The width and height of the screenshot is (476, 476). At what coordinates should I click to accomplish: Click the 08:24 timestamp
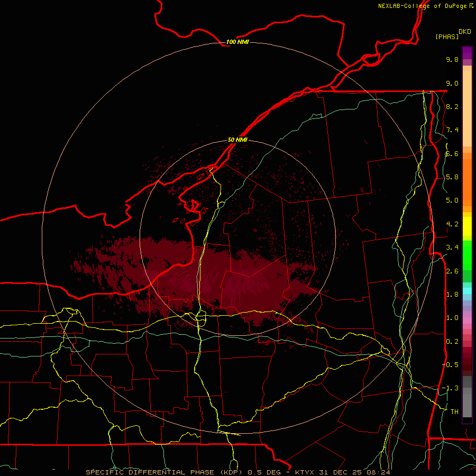point(378,472)
